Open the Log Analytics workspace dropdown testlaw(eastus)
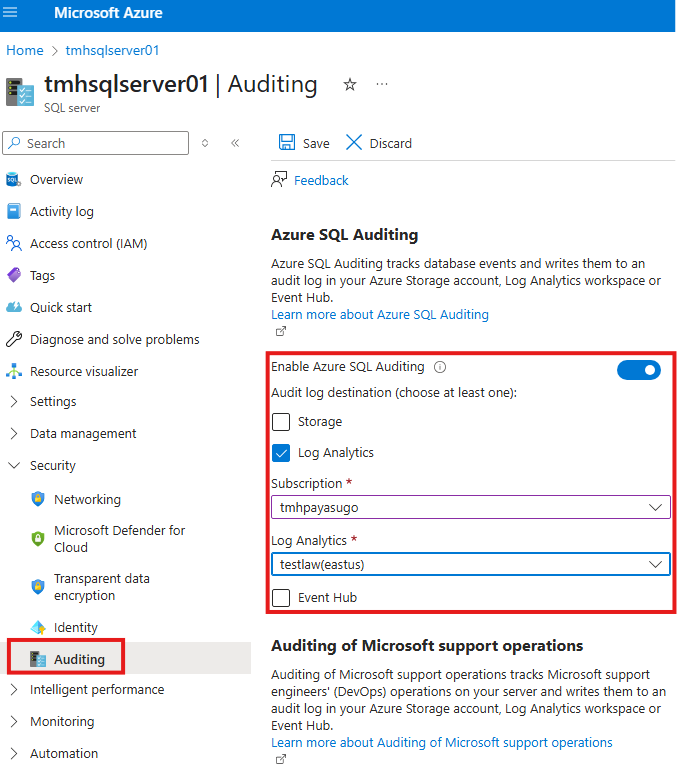Screen dimensions: 677x774 click(x=471, y=564)
